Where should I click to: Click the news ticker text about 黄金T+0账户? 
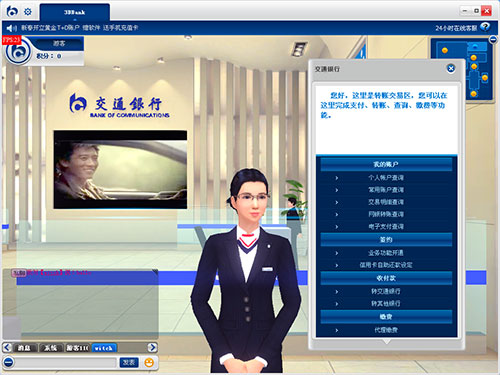(79, 28)
